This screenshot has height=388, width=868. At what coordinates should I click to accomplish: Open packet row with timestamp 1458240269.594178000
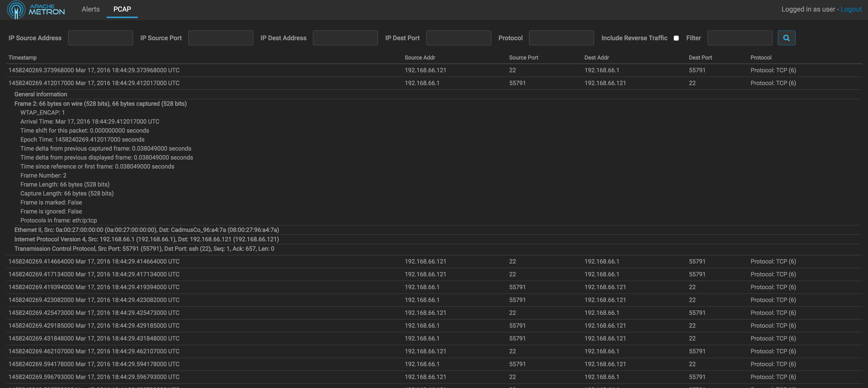tap(94, 364)
